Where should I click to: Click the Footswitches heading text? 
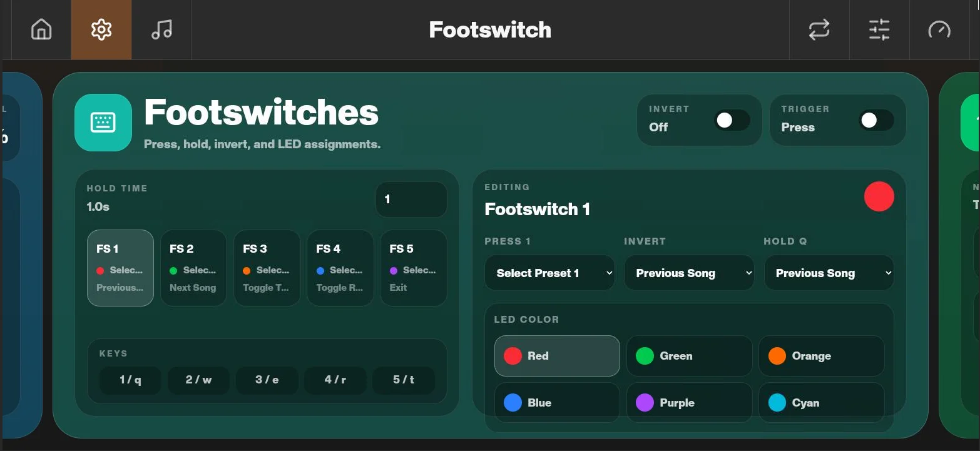(x=262, y=113)
